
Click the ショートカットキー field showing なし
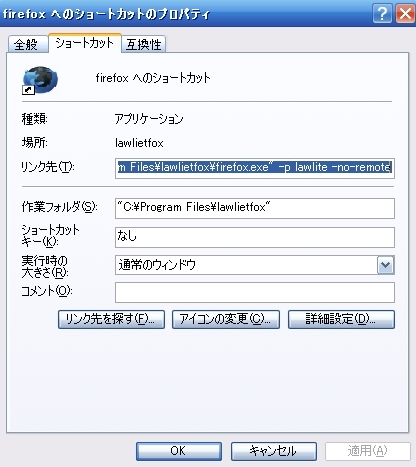pyautogui.click(x=255, y=237)
